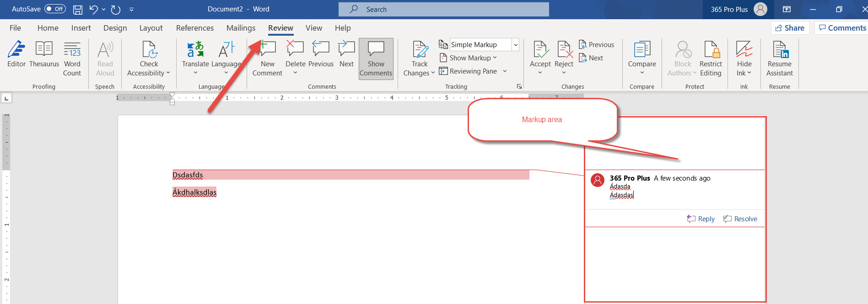Switch to the Layout tab

coord(151,28)
